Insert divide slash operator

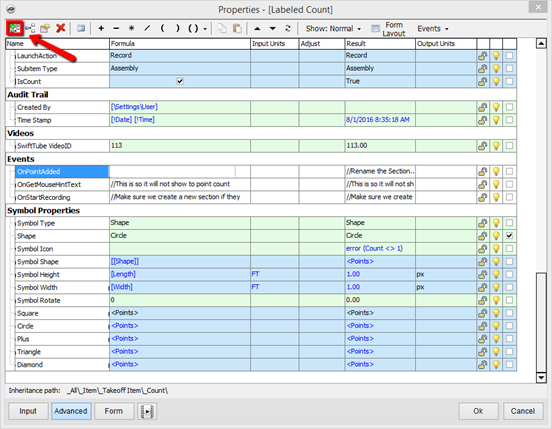147,28
